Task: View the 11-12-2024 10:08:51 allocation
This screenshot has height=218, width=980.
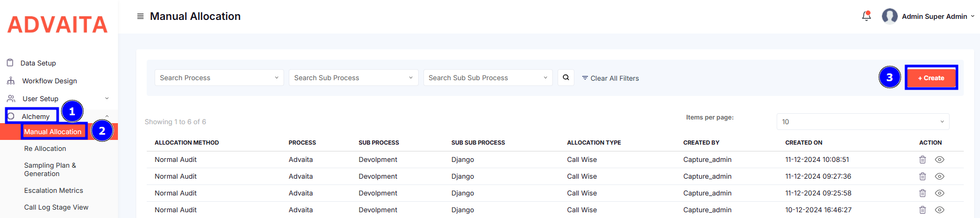Action: coord(940,159)
